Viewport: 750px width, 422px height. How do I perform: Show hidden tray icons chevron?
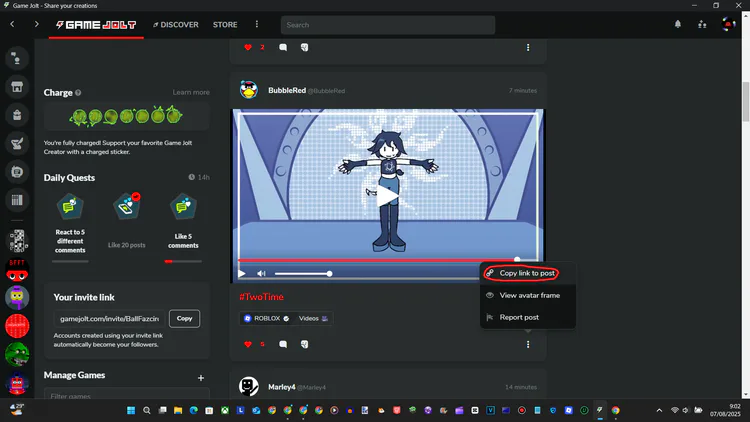(x=659, y=411)
